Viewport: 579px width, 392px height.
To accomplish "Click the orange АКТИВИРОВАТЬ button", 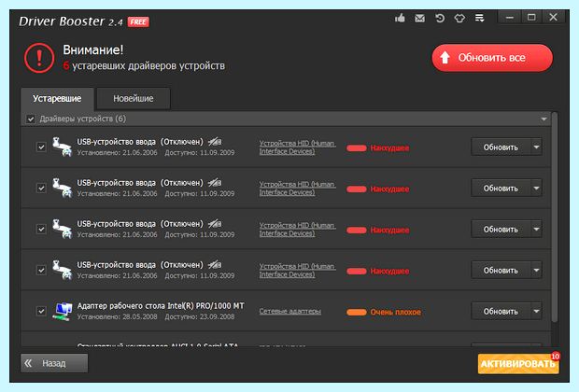I will [518, 364].
